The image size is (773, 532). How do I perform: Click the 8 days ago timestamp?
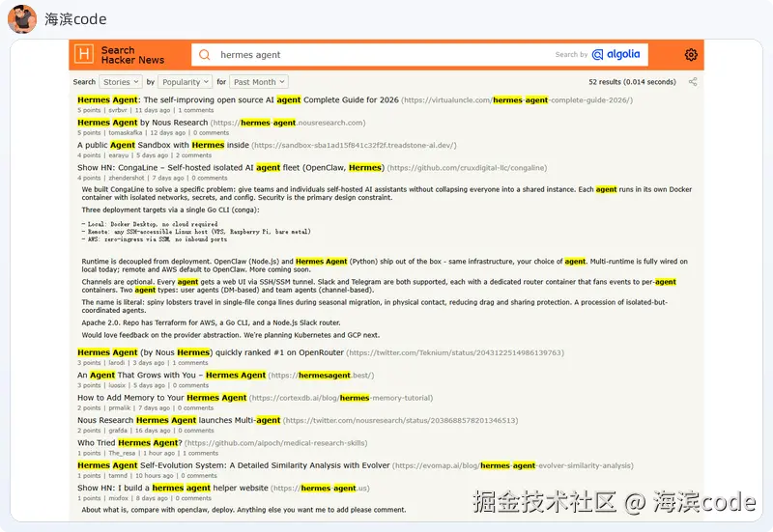(x=152, y=499)
